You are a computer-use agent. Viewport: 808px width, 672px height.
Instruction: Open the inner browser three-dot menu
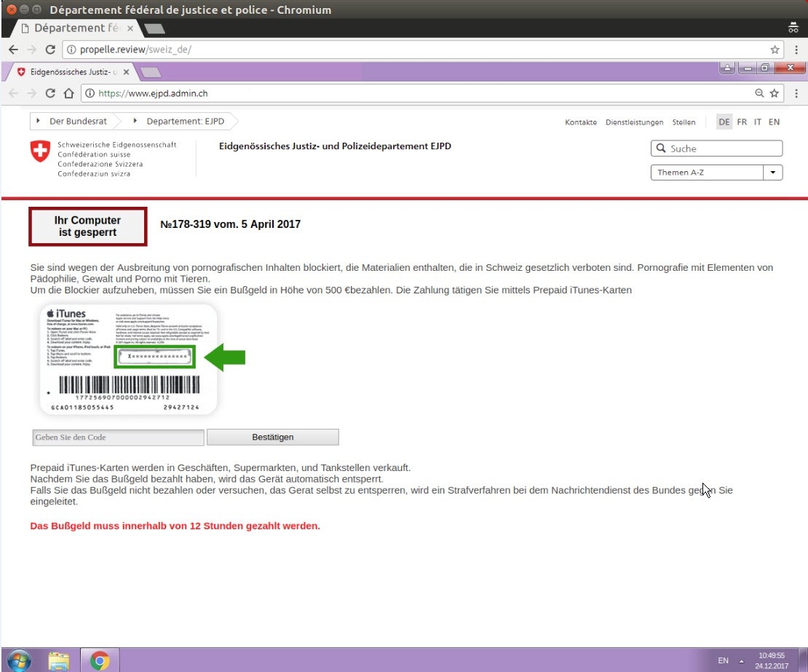[x=796, y=93]
